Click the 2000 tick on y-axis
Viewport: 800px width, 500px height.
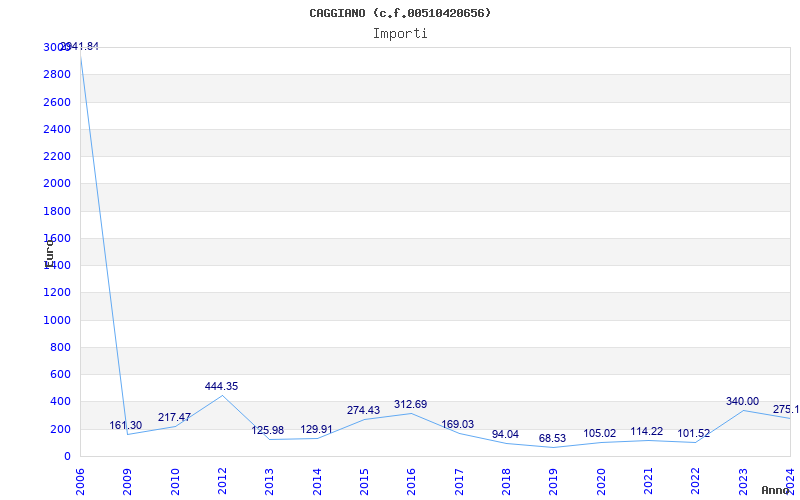point(57,184)
